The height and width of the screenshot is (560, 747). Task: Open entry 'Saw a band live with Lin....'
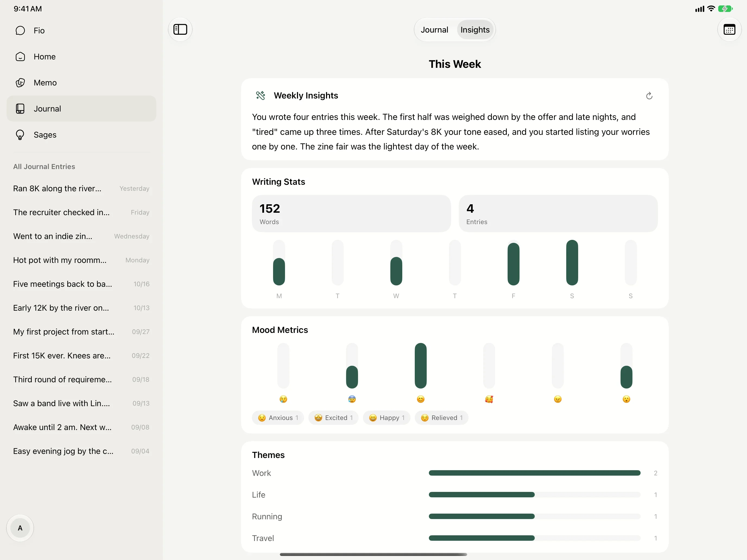pos(81,403)
